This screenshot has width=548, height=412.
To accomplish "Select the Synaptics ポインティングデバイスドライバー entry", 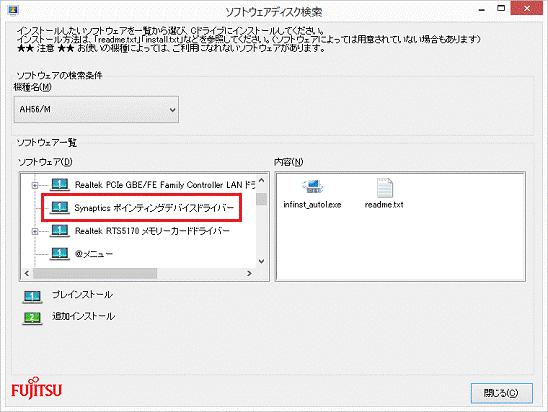I will [154, 208].
